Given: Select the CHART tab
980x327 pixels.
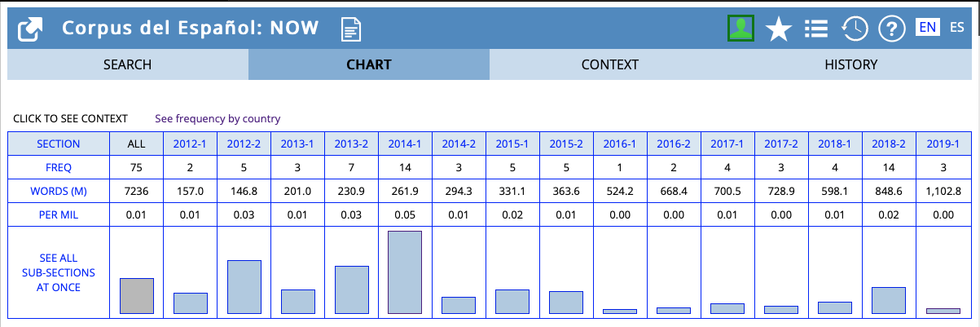Looking at the screenshot, I should pos(369,64).
